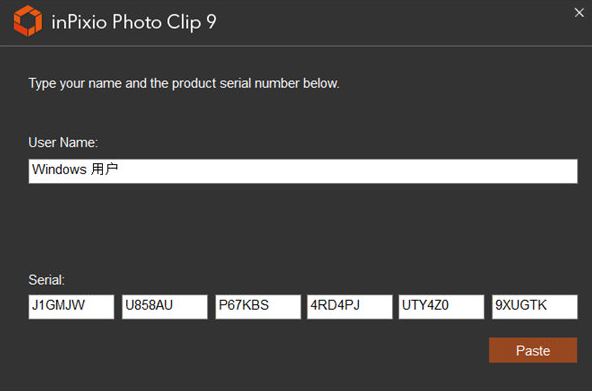Place cursor on the 用户 characters in name field
592x391 pixels.
coord(104,169)
